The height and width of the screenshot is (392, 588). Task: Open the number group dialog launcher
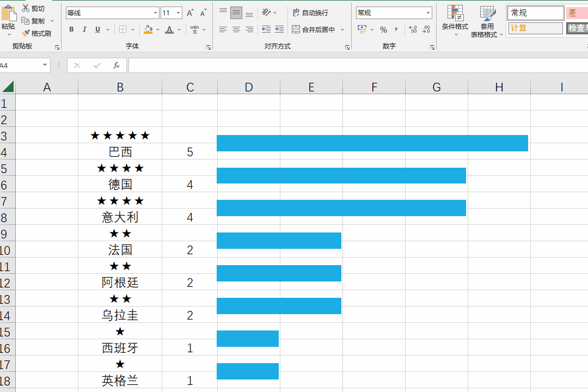pos(432,47)
